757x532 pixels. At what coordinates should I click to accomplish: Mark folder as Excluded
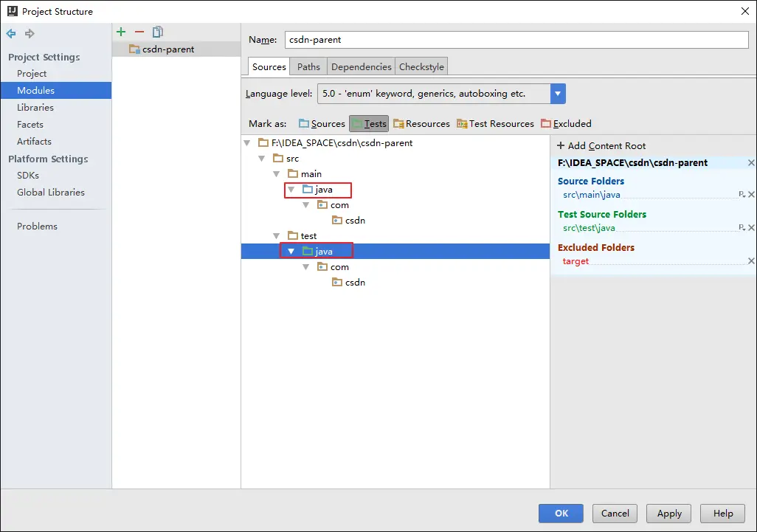coord(567,123)
